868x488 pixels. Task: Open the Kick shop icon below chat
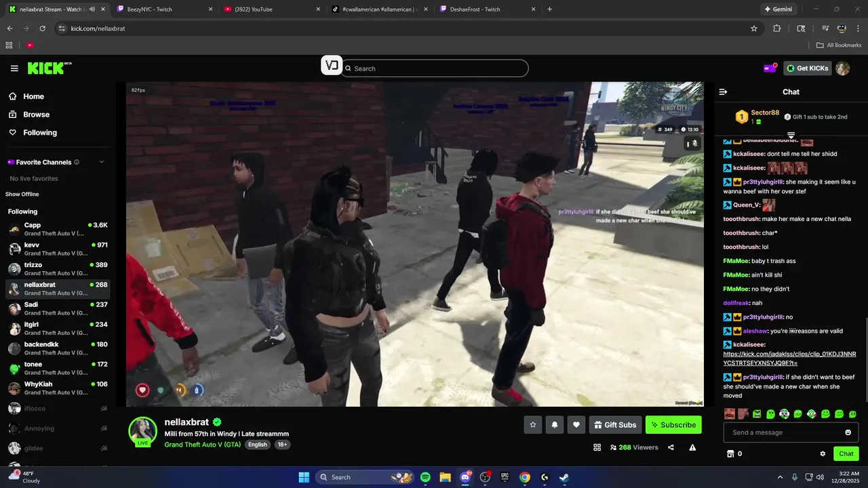[730, 453]
